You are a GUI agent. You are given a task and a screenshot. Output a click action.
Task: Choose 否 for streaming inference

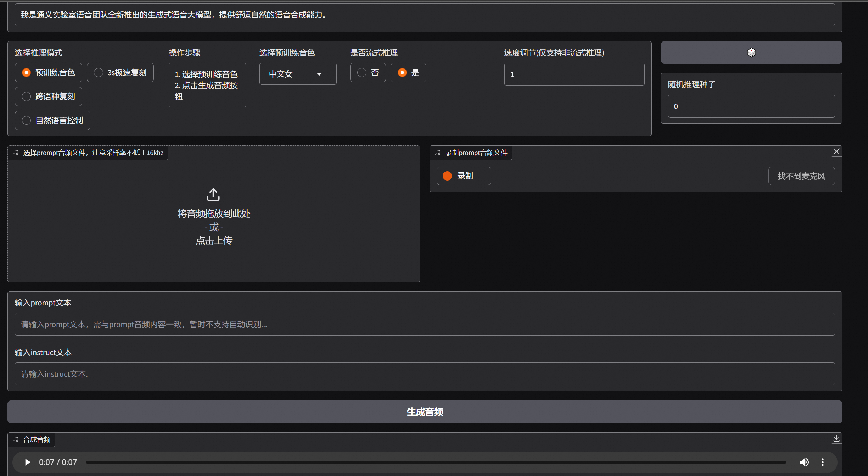pyautogui.click(x=368, y=73)
